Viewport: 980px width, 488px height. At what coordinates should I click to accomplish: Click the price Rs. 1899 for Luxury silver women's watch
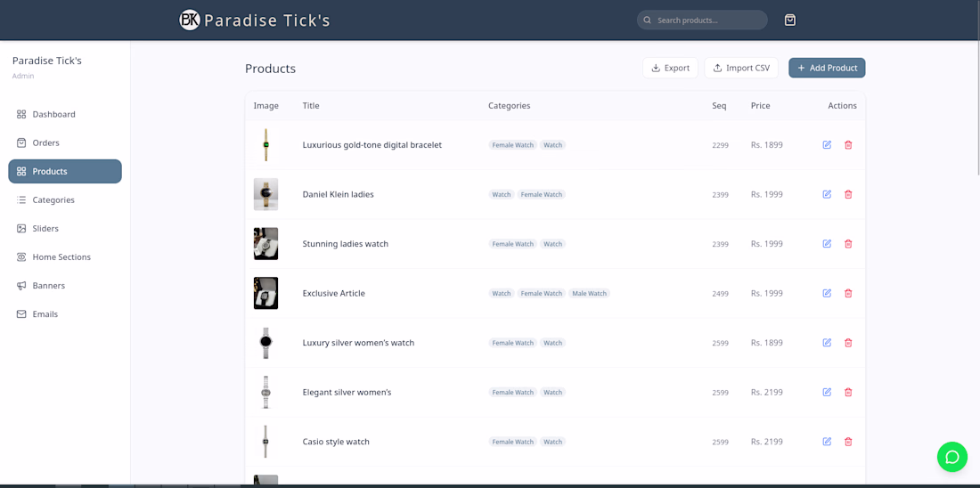[x=767, y=343]
